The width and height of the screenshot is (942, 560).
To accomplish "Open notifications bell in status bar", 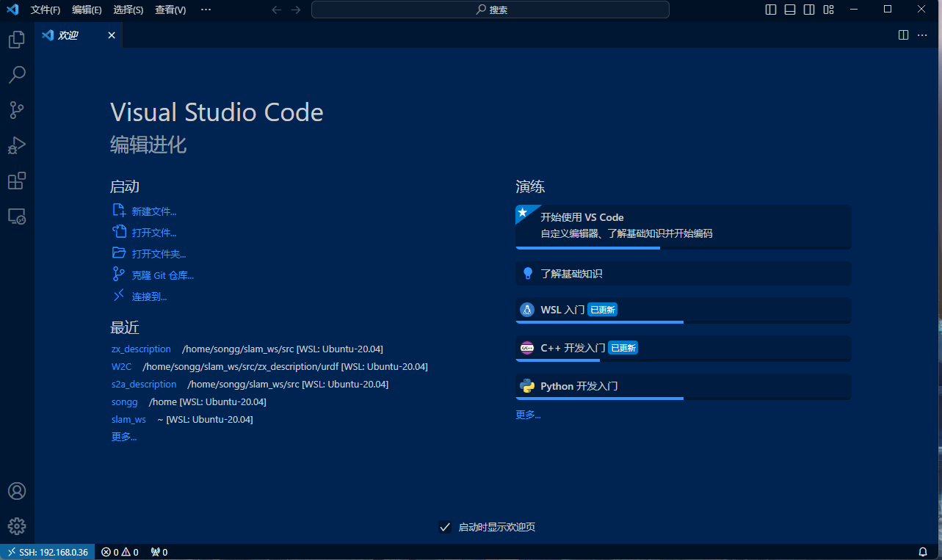I will pos(923,552).
